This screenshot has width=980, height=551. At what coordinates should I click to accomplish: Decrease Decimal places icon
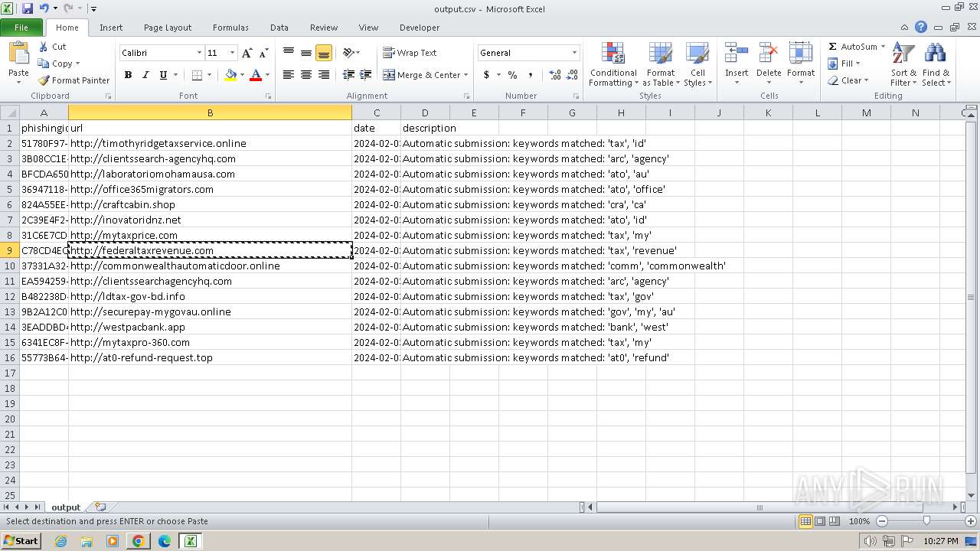pyautogui.click(x=573, y=75)
